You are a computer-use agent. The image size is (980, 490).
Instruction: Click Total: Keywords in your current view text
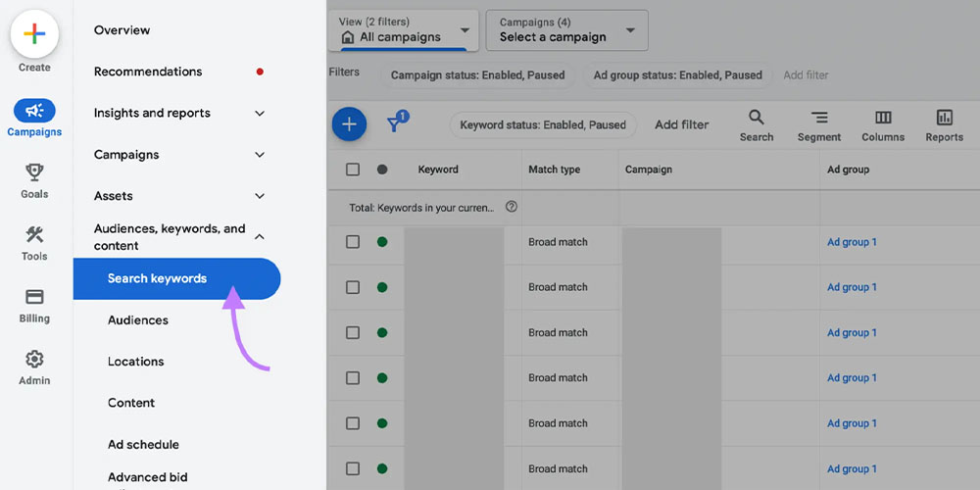pos(421,208)
